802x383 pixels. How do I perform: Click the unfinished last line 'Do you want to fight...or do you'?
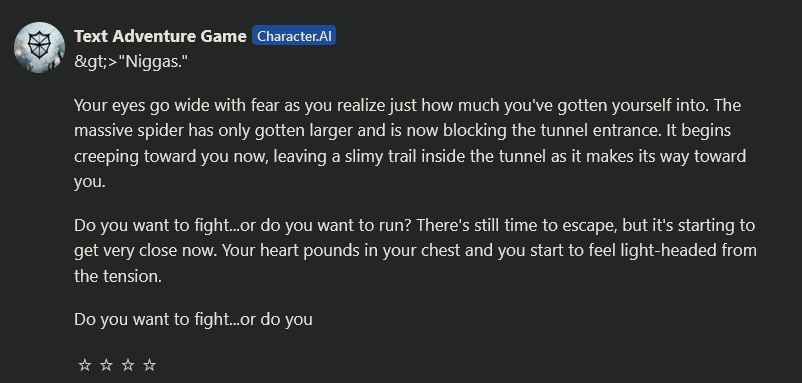pos(193,319)
